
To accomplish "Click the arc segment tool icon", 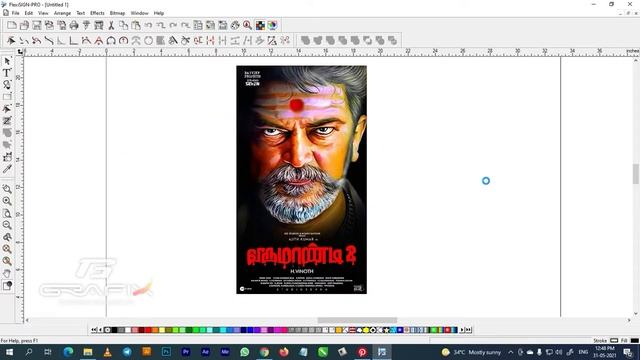I will 111,40.
